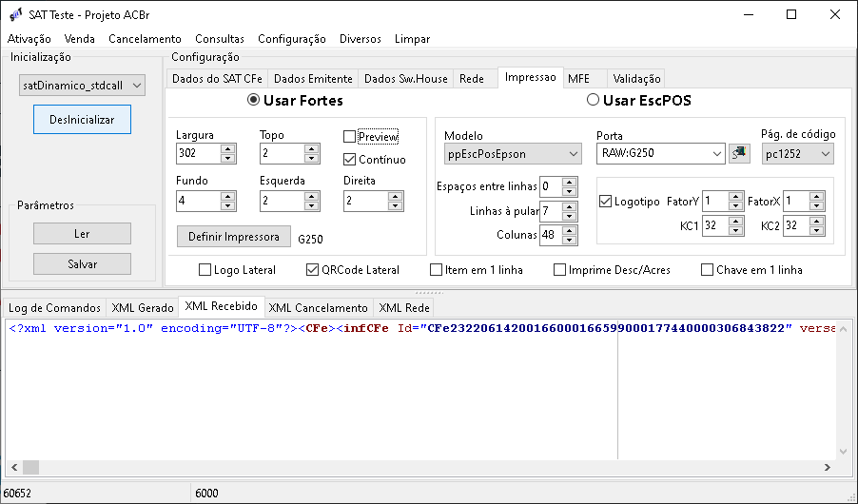The height and width of the screenshot is (504, 858).
Task: Decrease the KC2 spinner value
Action: click(x=817, y=230)
